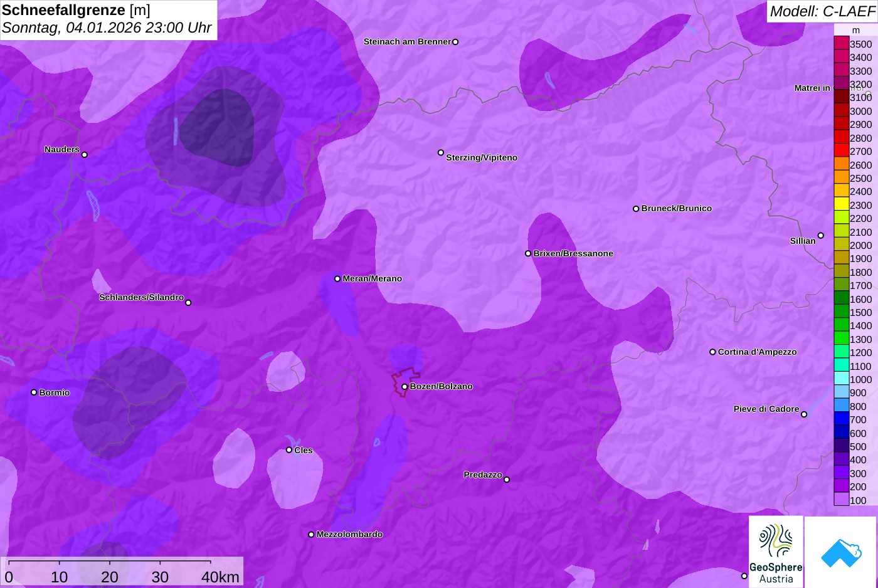Screen dimensions: 878x588
Task: Click the Nauders marker dot
Action: [x=85, y=155]
